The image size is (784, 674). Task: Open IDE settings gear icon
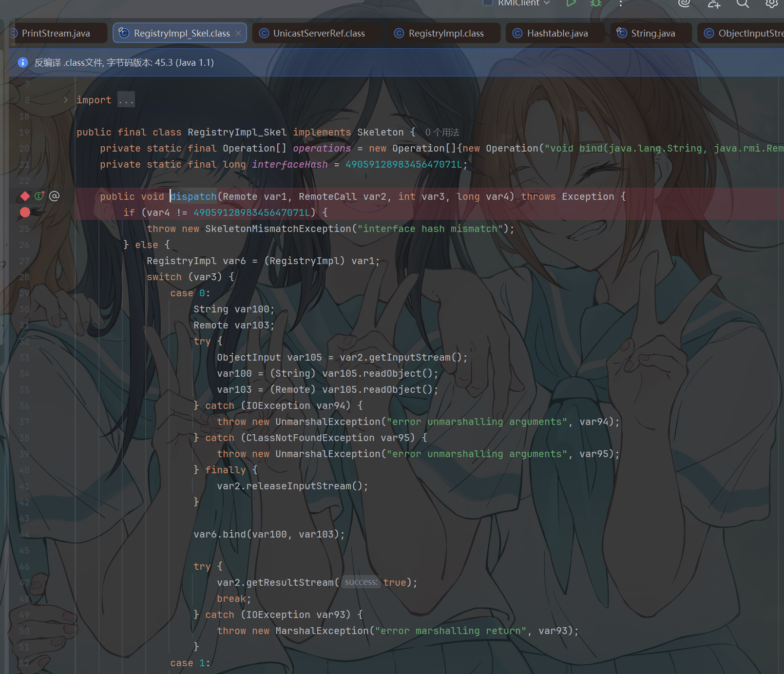tap(771, 3)
